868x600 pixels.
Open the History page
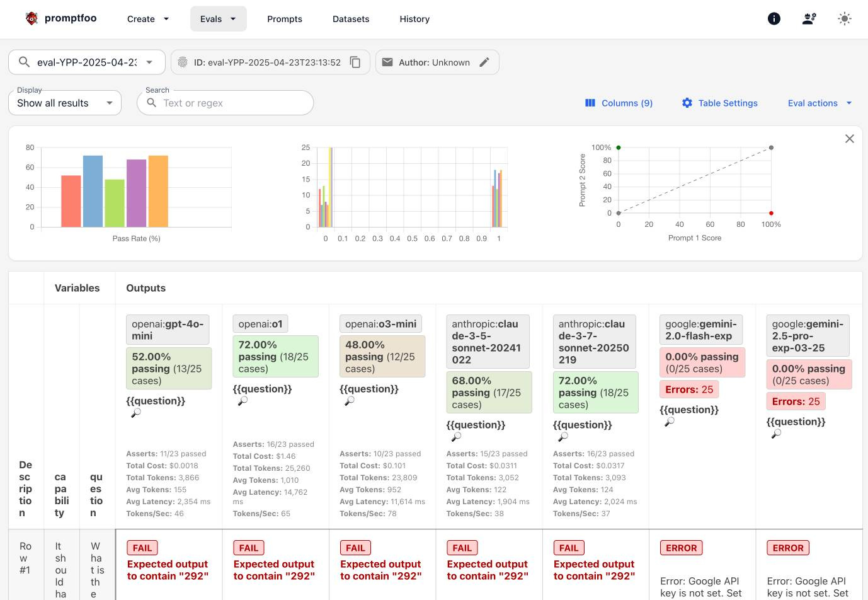[414, 19]
